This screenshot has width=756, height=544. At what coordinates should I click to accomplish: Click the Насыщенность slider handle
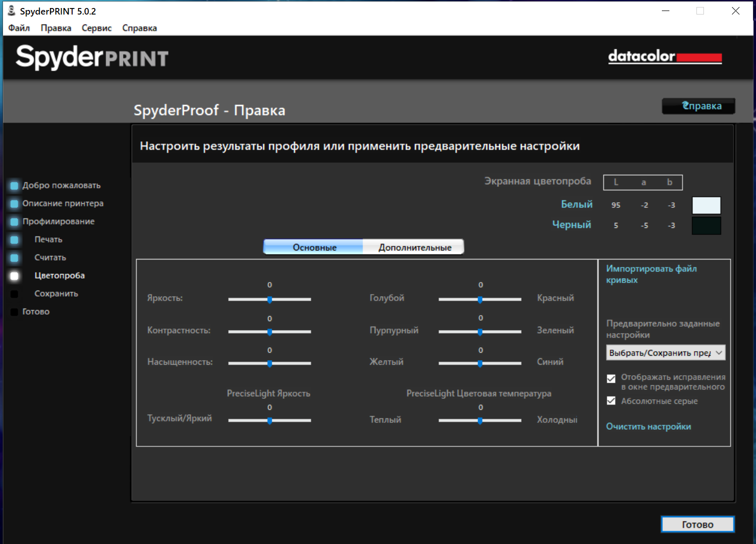[x=270, y=364]
